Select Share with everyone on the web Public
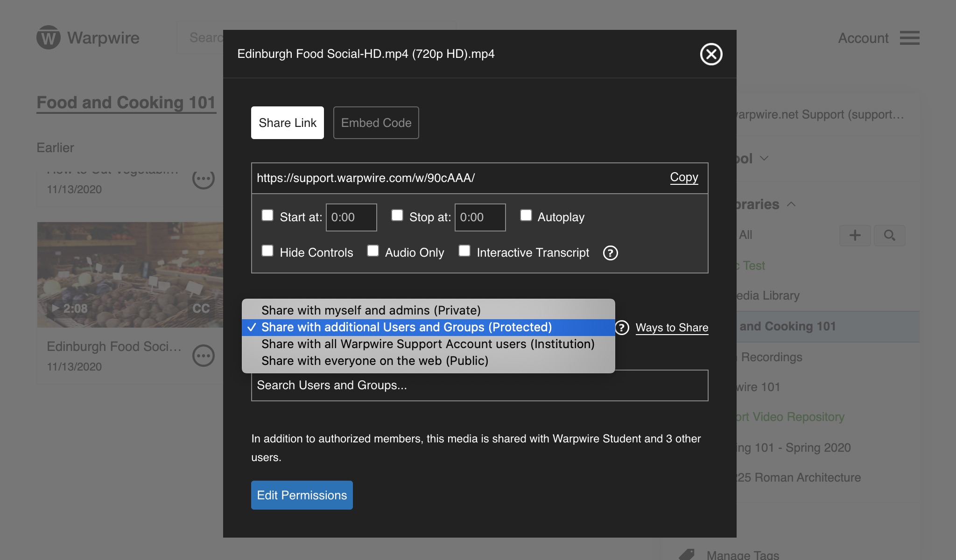 coord(374,361)
